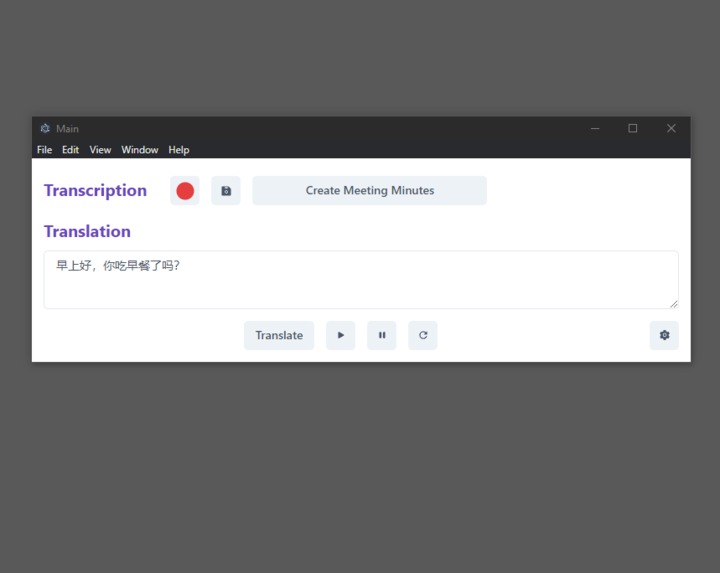720x573 pixels.
Task: Open settings via the gear icon
Action: [x=664, y=335]
